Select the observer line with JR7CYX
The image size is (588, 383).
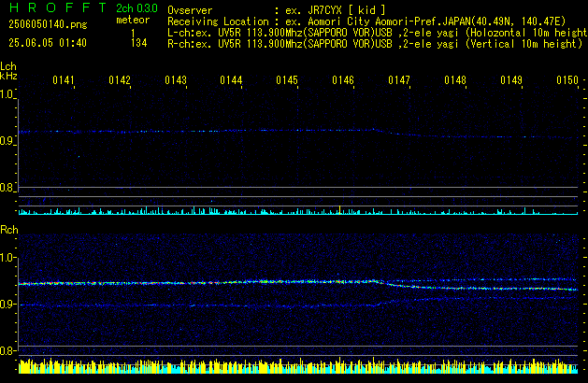[x=277, y=10]
